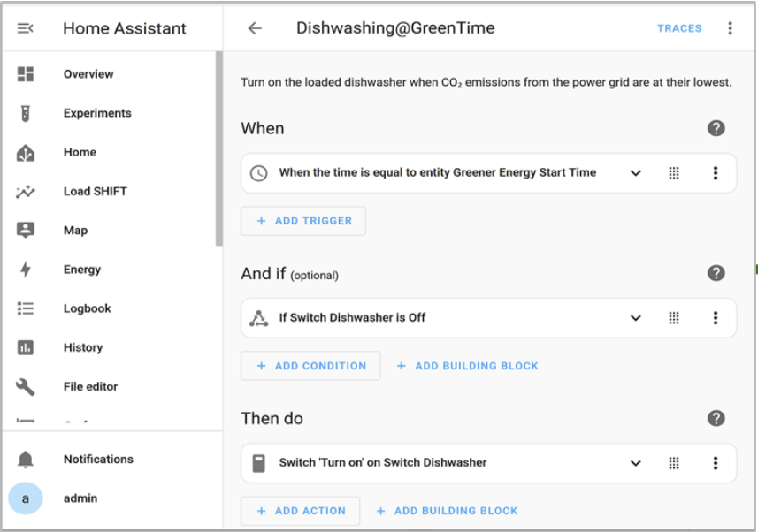Click the Load SHIFT chart icon
The width and height of the screenshot is (758, 532).
pyautogui.click(x=26, y=192)
